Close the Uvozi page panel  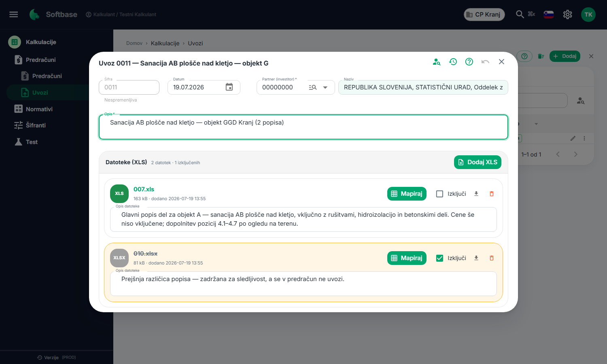pos(591,56)
